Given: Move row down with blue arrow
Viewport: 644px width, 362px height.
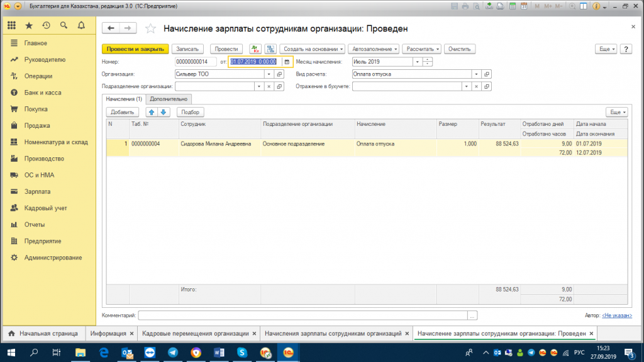Looking at the screenshot, I should pyautogui.click(x=163, y=112).
